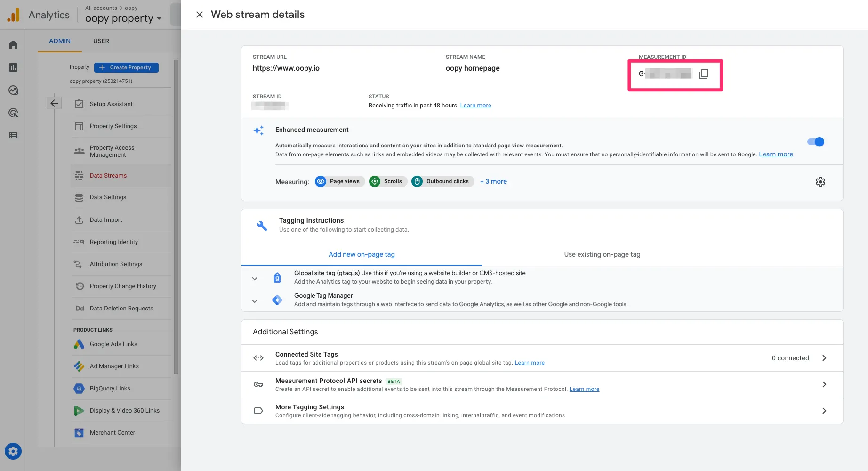Click the Property Change History icon
The width and height of the screenshot is (868, 471).
pos(80,286)
